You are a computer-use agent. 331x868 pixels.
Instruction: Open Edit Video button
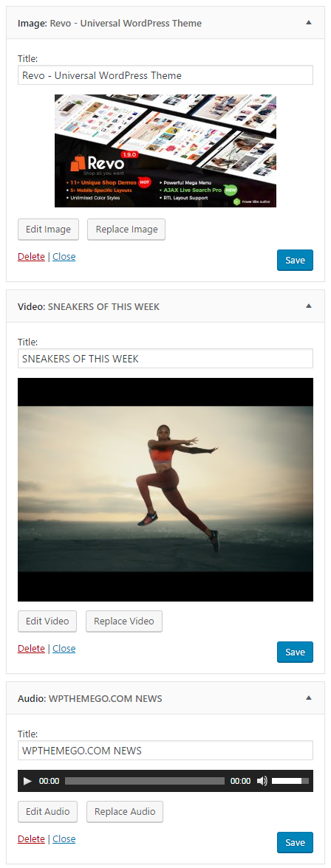tap(47, 621)
